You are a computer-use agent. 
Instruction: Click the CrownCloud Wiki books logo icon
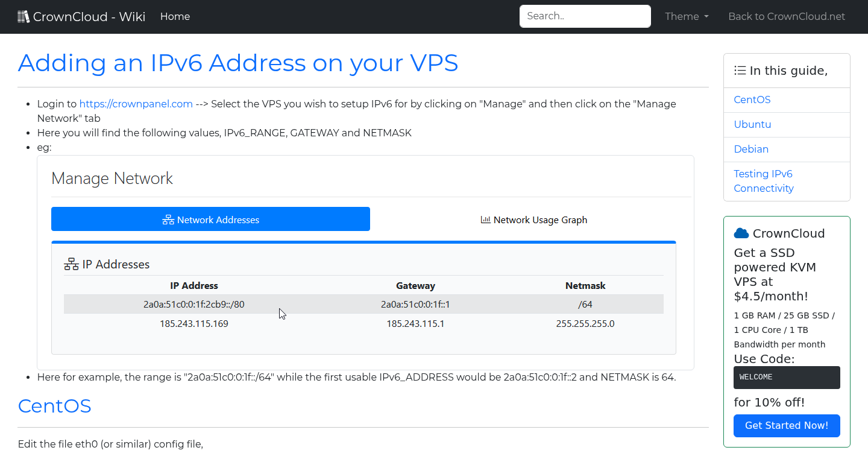pyautogui.click(x=24, y=16)
